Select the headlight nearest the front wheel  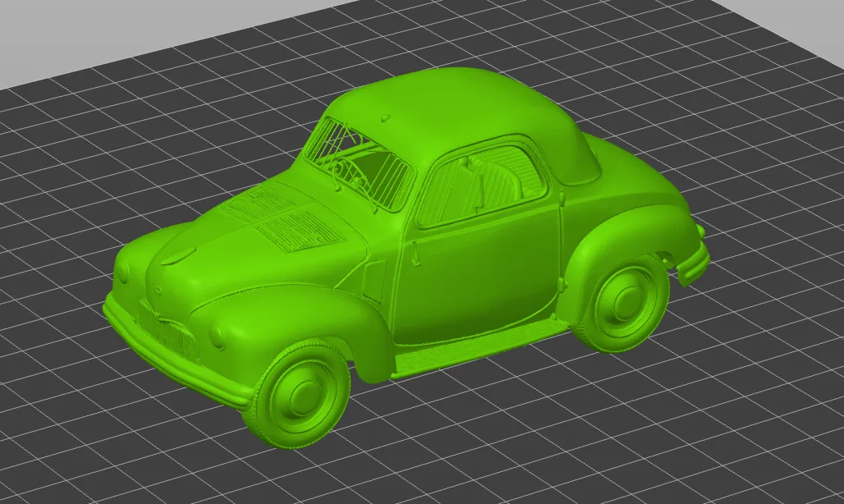[217, 336]
